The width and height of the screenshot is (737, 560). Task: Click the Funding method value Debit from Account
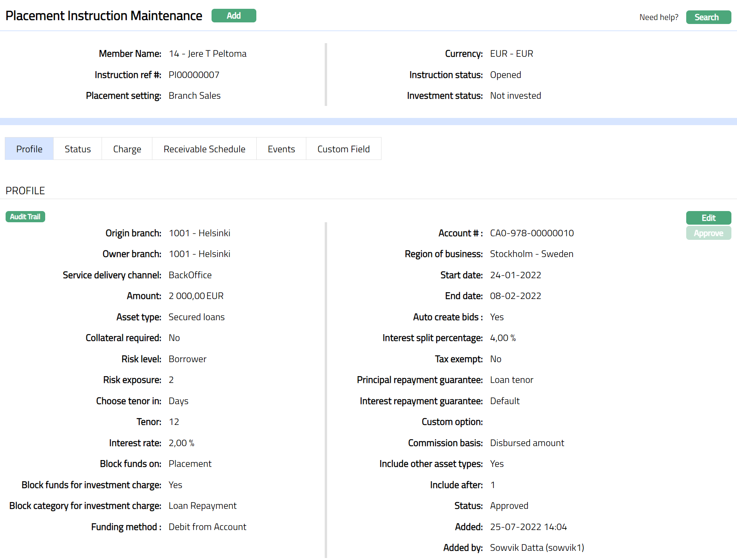pos(207,527)
